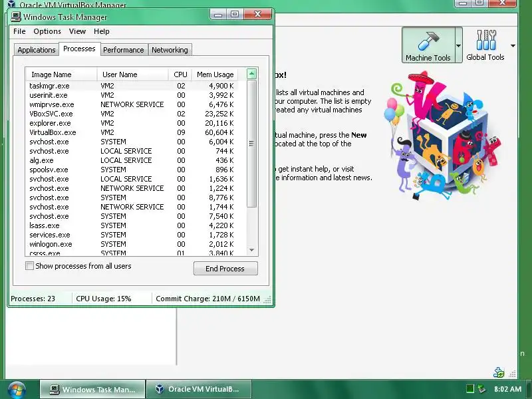Switch to Oracle VM VirtualBox taskbar button
The height and width of the screenshot is (399, 532).
click(199, 389)
